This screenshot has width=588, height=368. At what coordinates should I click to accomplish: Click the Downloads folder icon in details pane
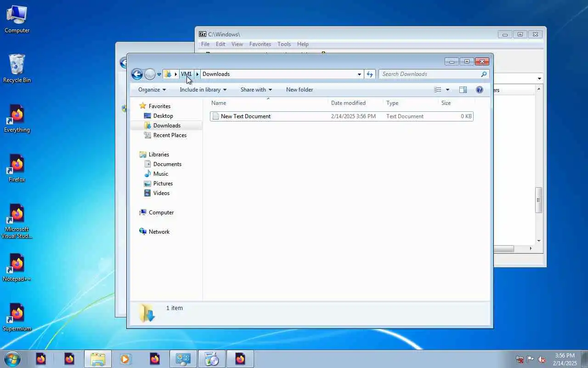[147, 313]
